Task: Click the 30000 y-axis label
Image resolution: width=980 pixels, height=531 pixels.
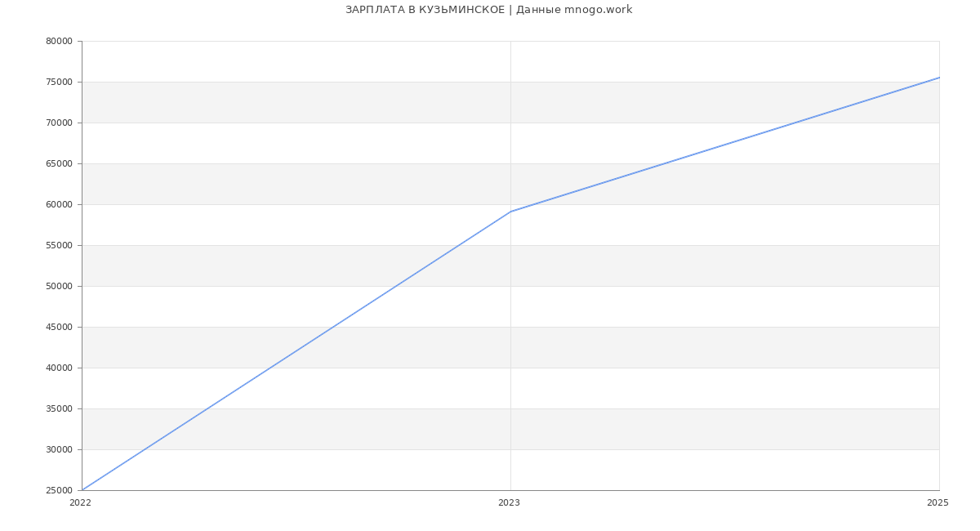Action: [x=59, y=449]
